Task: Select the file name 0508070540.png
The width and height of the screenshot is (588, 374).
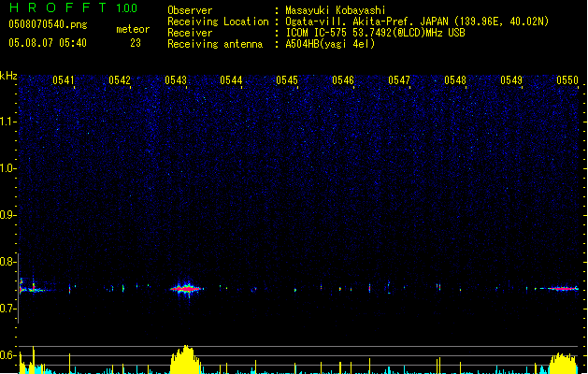Action: coord(48,24)
